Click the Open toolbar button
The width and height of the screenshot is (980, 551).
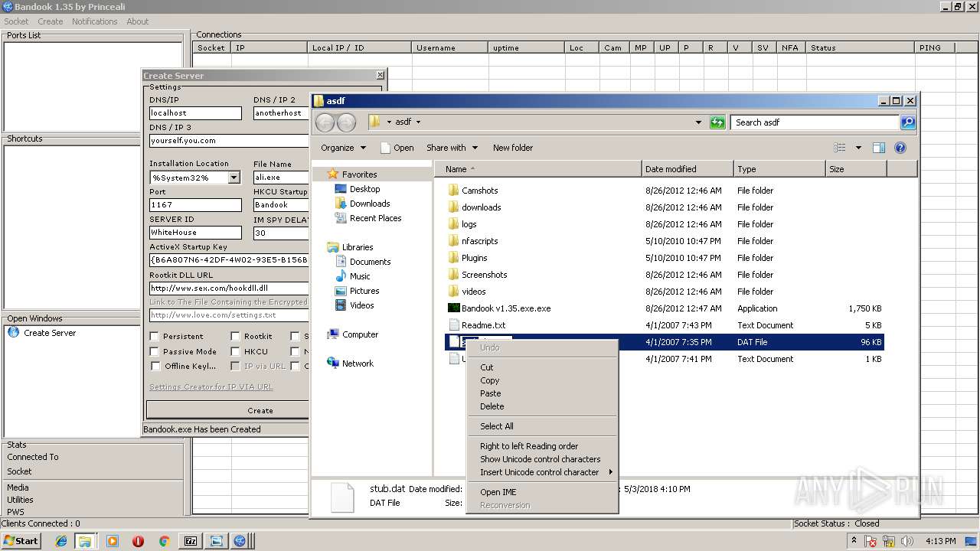click(397, 148)
